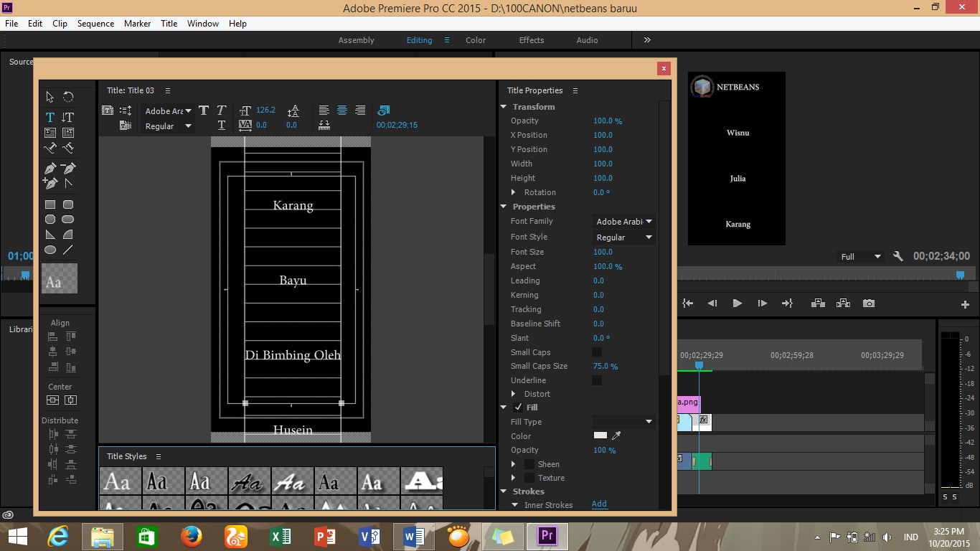980x551 pixels.
Task: Click Add next to Inner Strokes
Action: coord(599,504)
